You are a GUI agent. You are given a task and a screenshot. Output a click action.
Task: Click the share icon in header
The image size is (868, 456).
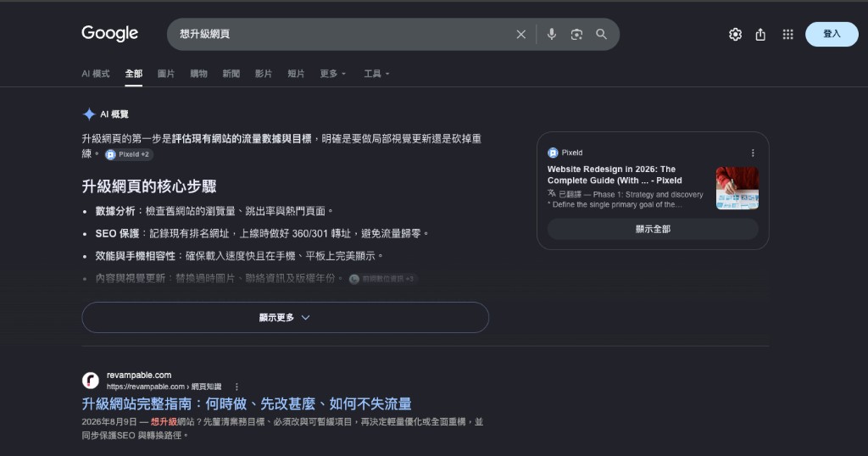pos(760,34)
